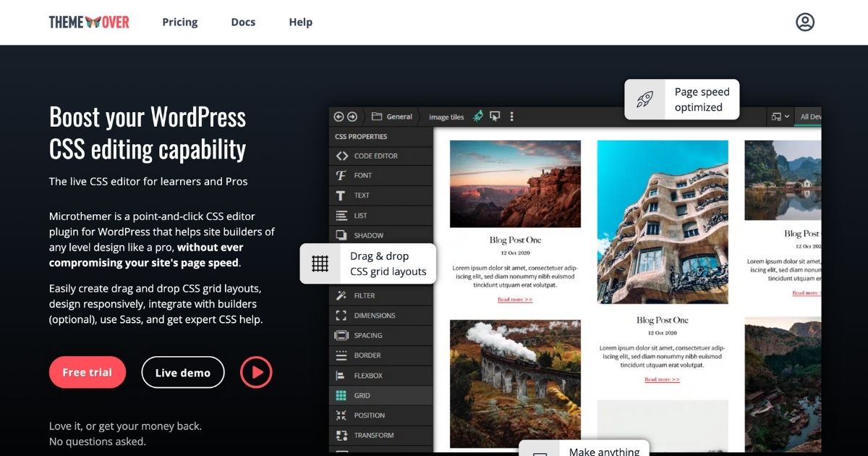Click the canyon sunset thumbnail
The image size is (868, 456).
pos(515,184)
